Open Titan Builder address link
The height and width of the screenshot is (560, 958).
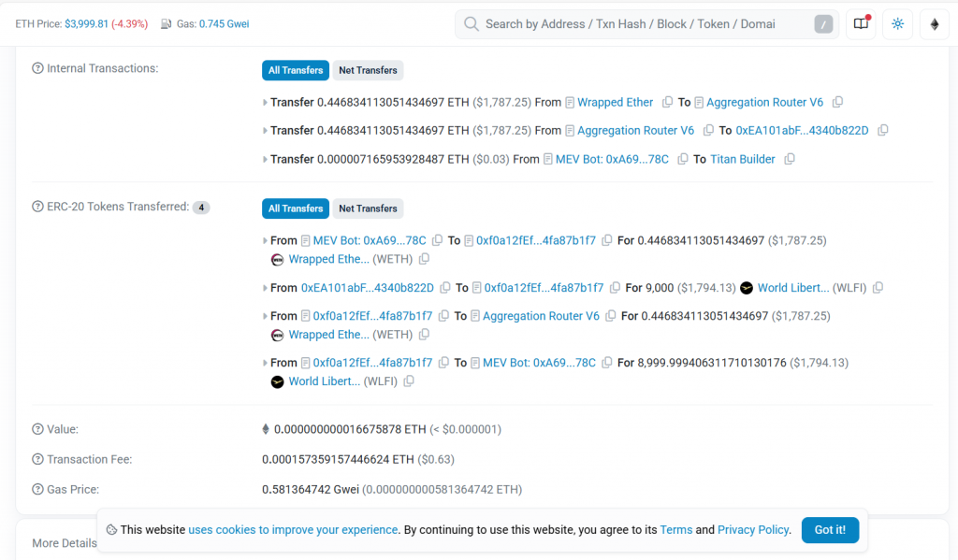[742, 159]
